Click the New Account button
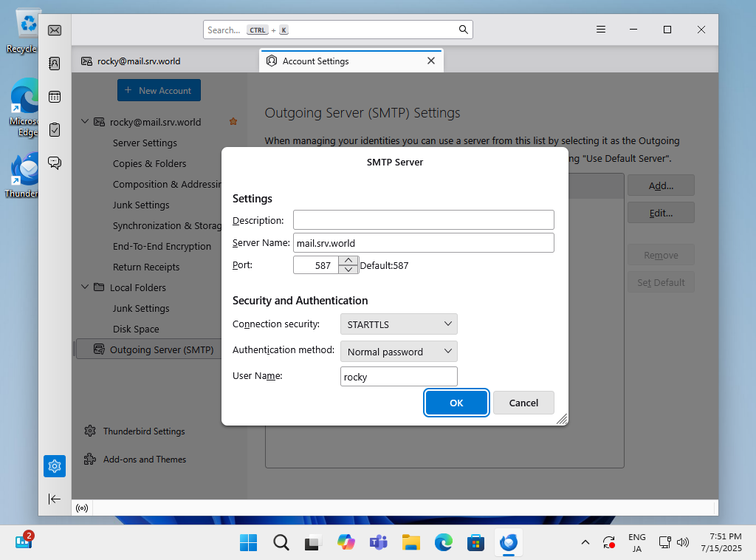The width and height of the screenshot is (756, 560). (159, 90)
